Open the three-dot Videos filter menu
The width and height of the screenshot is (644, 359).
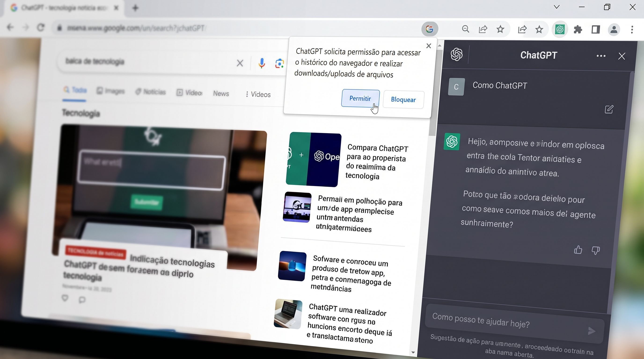pyautogui.click(x=258, y=94)
